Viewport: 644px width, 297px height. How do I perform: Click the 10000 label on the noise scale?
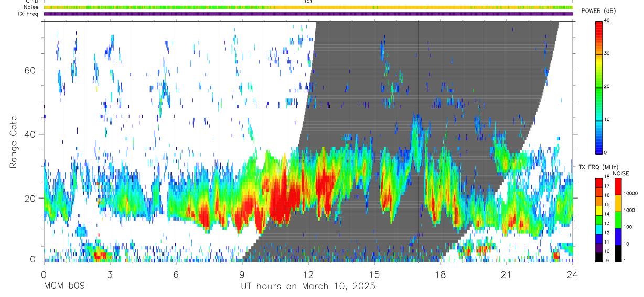(x=631, y=193)
